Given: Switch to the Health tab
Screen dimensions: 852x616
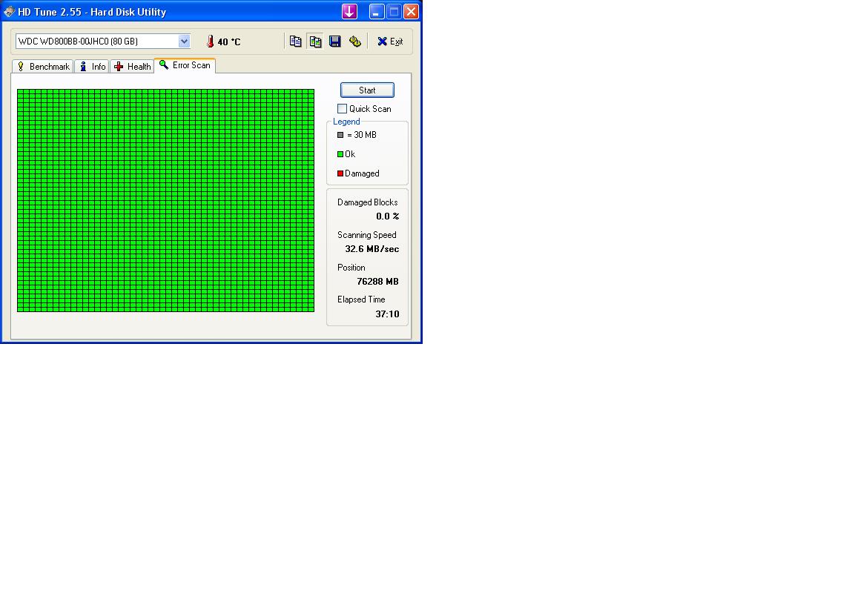Looking at the screenshot, I should coord(132,66).
